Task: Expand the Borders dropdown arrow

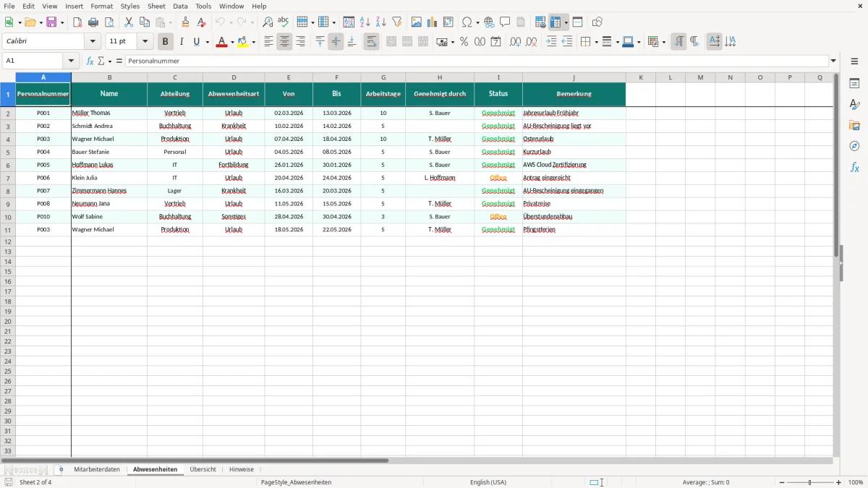Action: pos(595,42)
